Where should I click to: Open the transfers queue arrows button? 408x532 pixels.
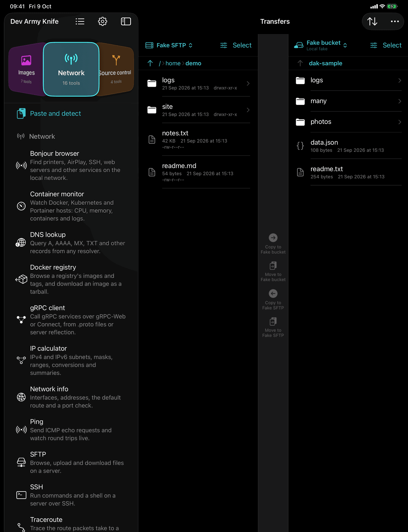pos(372,21)
